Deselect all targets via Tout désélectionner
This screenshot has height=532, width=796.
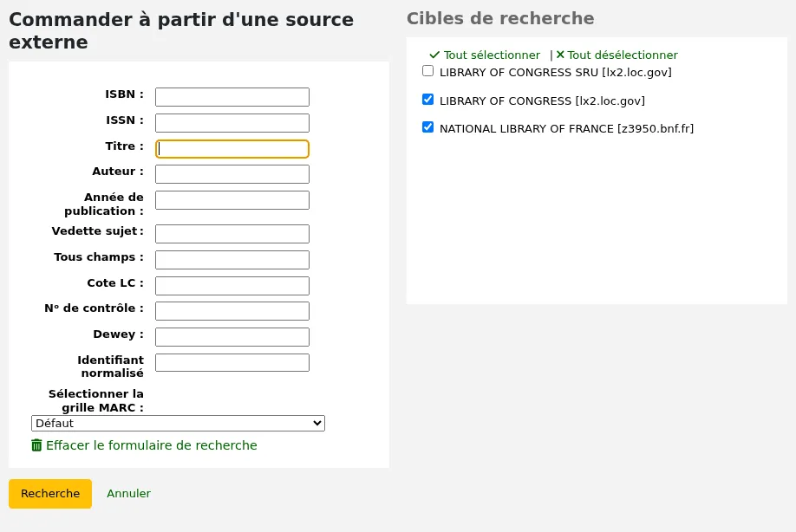[x=623, y=55]
